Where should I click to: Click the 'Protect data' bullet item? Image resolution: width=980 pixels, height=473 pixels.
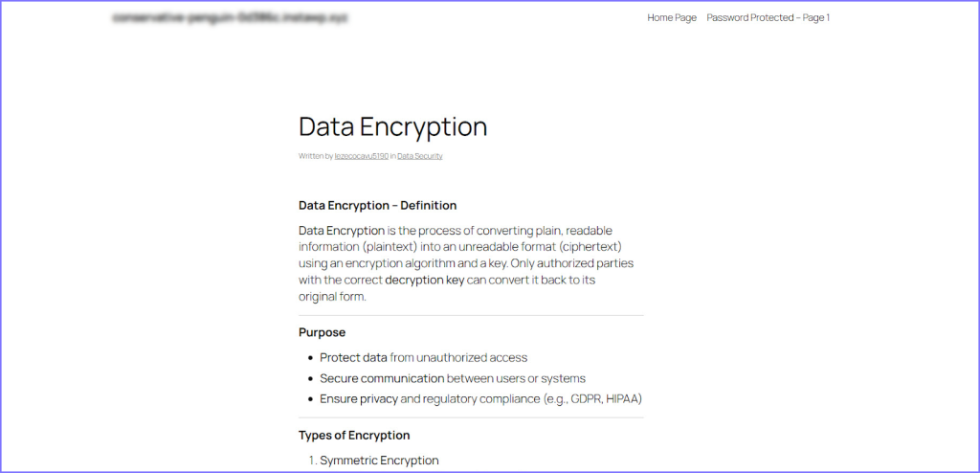[353, 357]
